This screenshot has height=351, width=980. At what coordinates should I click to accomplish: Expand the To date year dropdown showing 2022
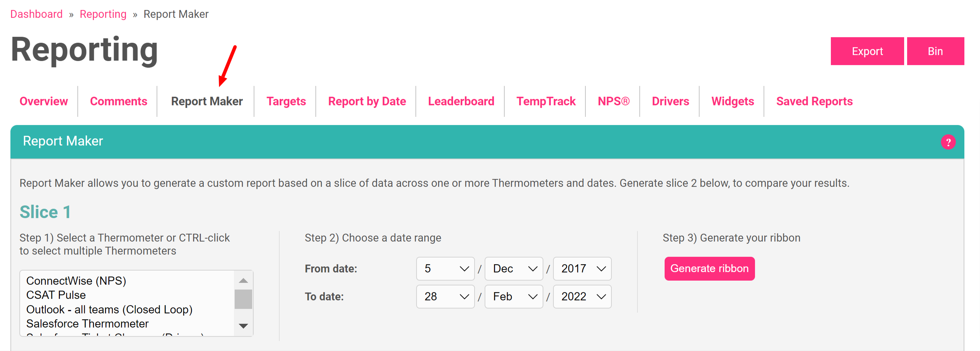tap(582, 296)
